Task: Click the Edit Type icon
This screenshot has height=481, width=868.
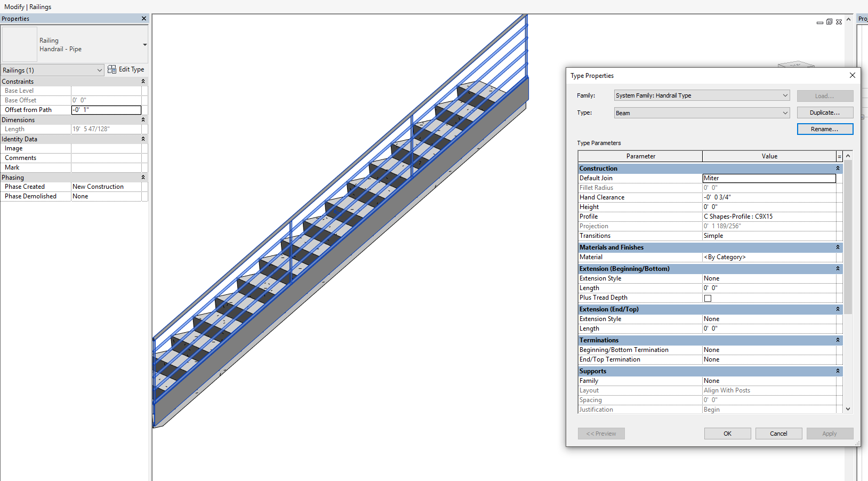Action: coord(112,69)
